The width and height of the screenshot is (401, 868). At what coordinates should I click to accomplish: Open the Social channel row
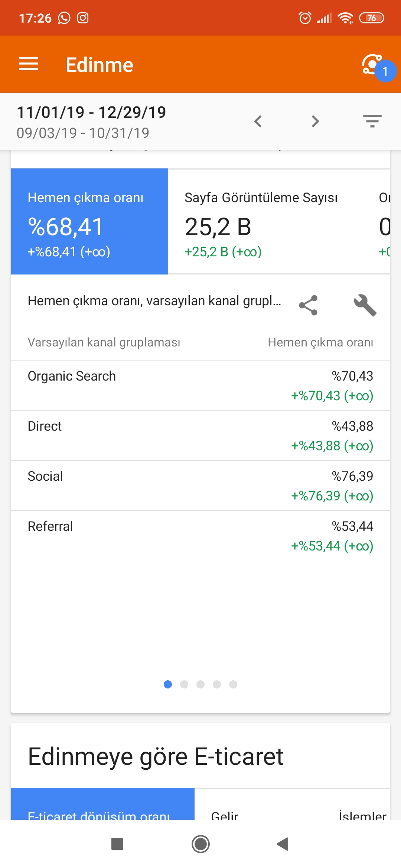click(x=200, y=486)
